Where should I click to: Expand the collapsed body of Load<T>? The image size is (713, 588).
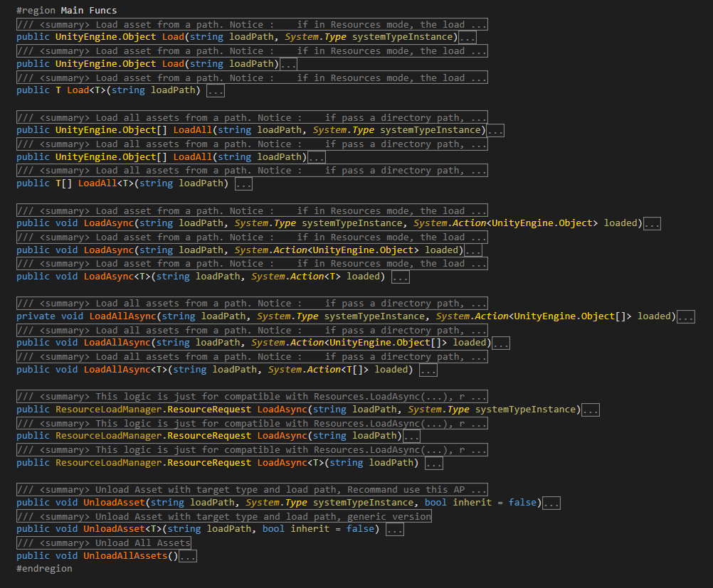point(216,91)
